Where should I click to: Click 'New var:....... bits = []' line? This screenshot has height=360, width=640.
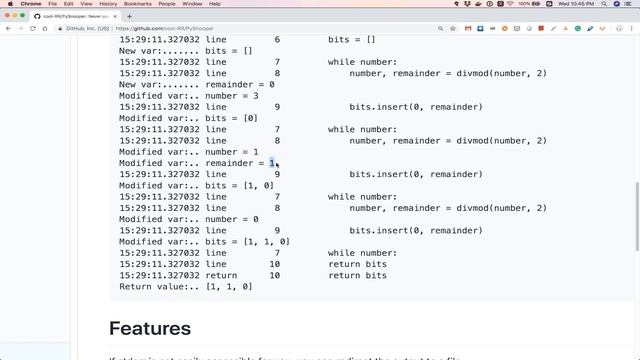point(186,51)
